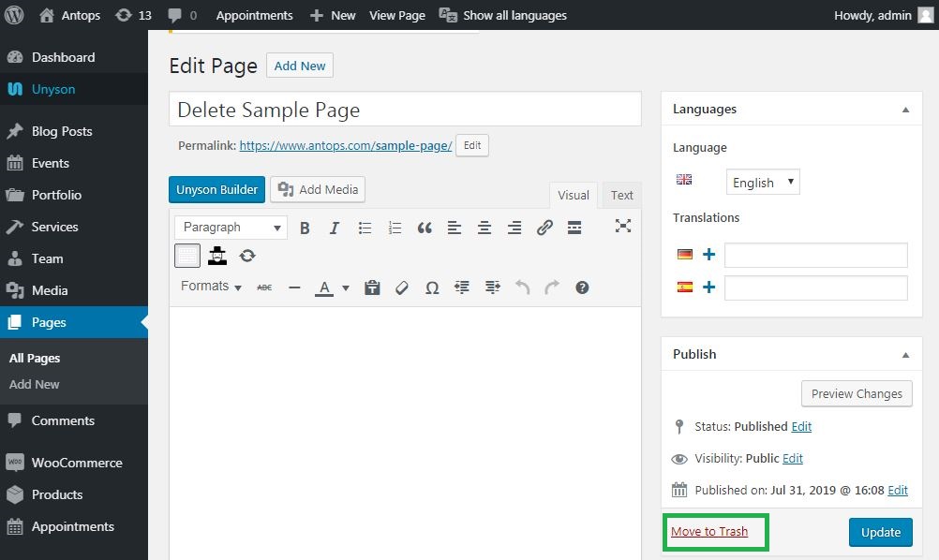Click the Unyson Builder button
Screen dimensions: 939x560
[216, 190]
